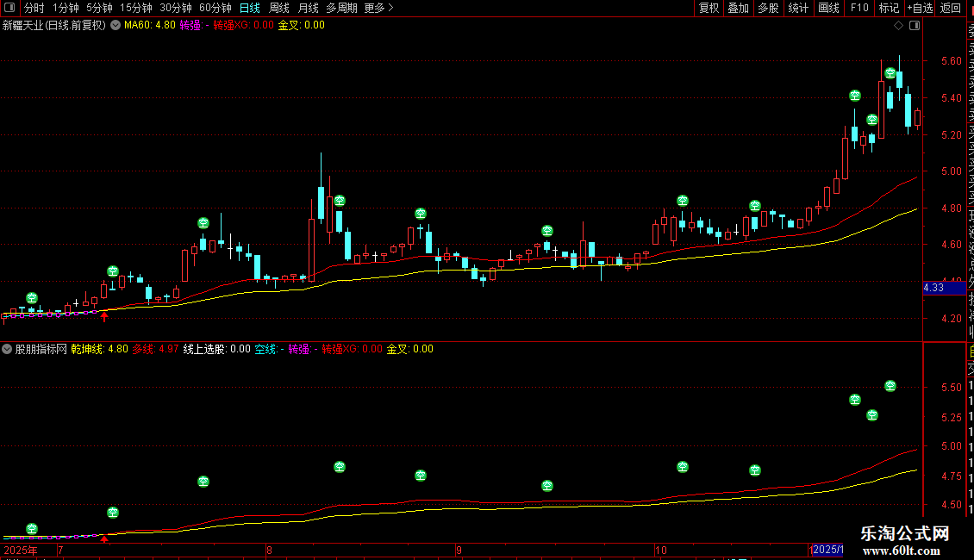Image resolution: width=974 pixels, height=560 pixels.
Task: Select the 日线 daily period tab
Action: (x=250, y=8)
